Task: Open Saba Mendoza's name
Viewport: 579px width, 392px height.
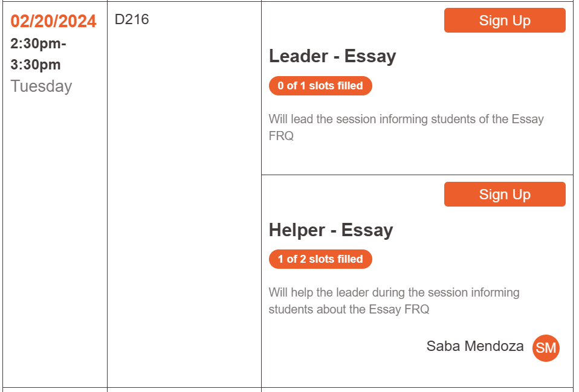Action: (475, 346)
